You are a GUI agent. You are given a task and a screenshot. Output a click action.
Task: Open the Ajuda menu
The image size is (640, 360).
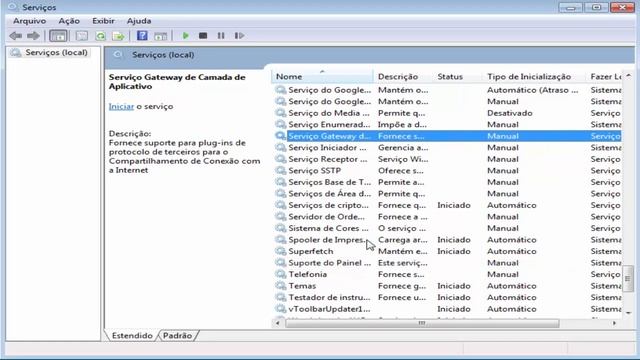click(139, 21)
